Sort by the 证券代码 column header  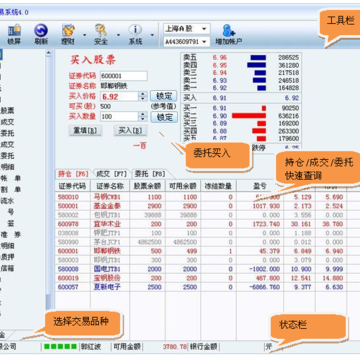coord(73,186)
